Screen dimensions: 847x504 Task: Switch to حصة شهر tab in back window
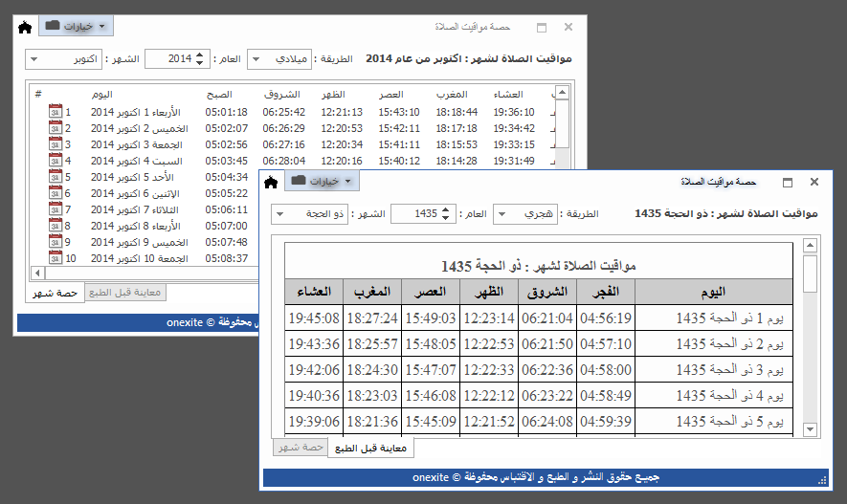coord(55,293)
